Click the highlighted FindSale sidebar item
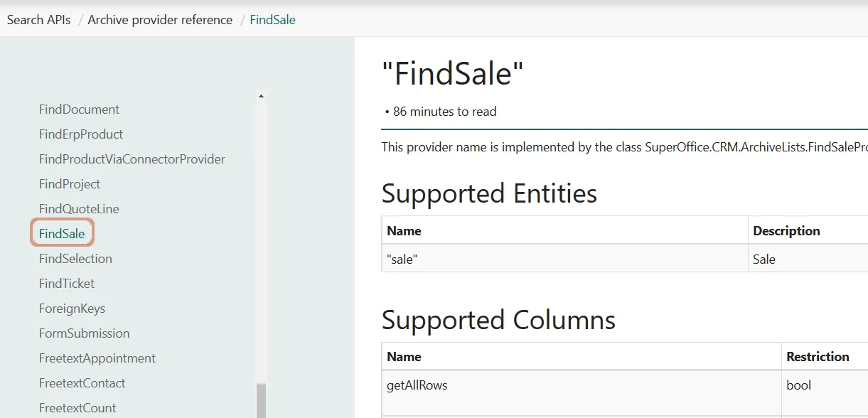Viewport: 868px width, 418px height. 62,234
